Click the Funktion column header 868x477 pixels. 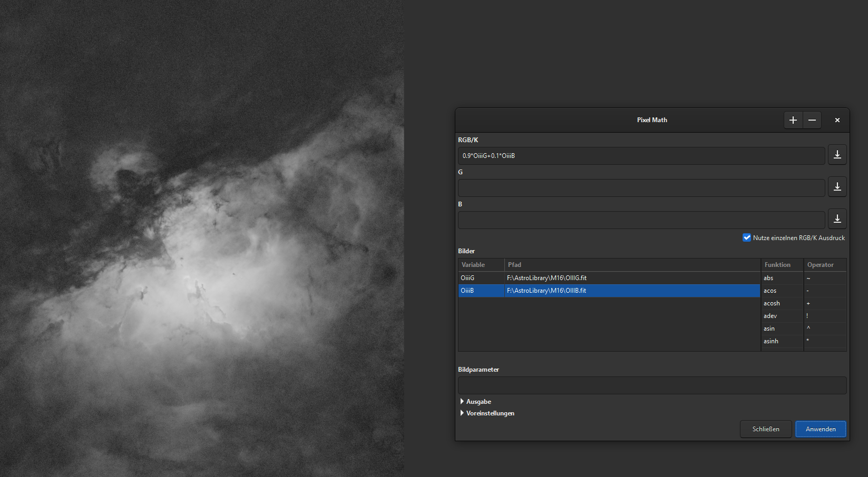tap(782, 265)
